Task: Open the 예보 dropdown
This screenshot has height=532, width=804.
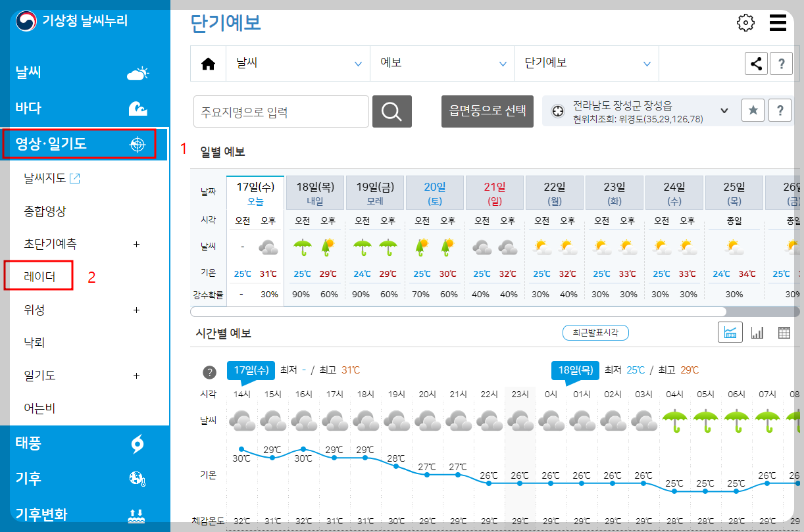Action: pos(440,63)
